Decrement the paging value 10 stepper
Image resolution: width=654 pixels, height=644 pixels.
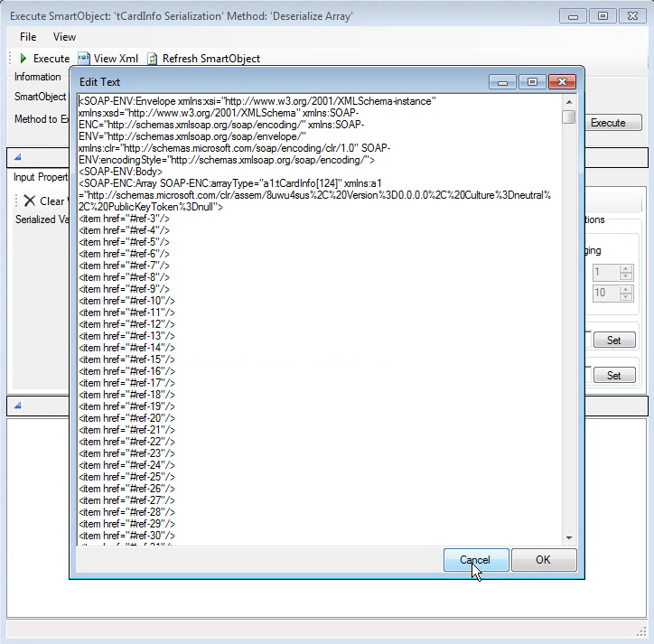(x=625, y=296)
